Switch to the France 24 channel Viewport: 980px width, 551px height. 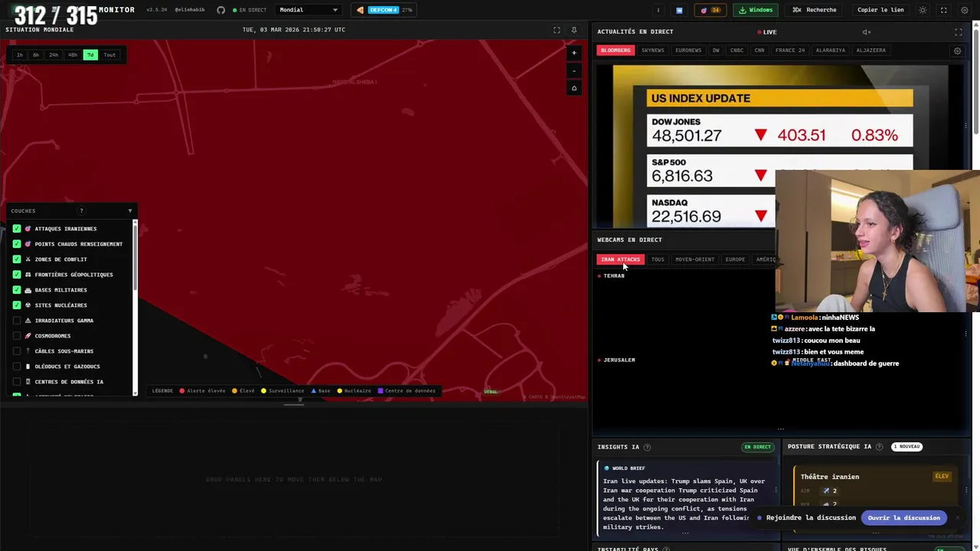click(790, 51)
